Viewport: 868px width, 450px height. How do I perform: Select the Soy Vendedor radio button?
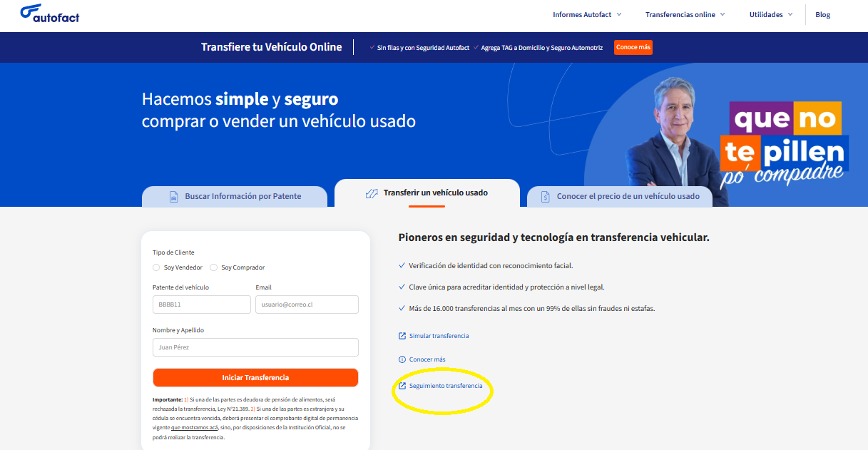[156, 267]
